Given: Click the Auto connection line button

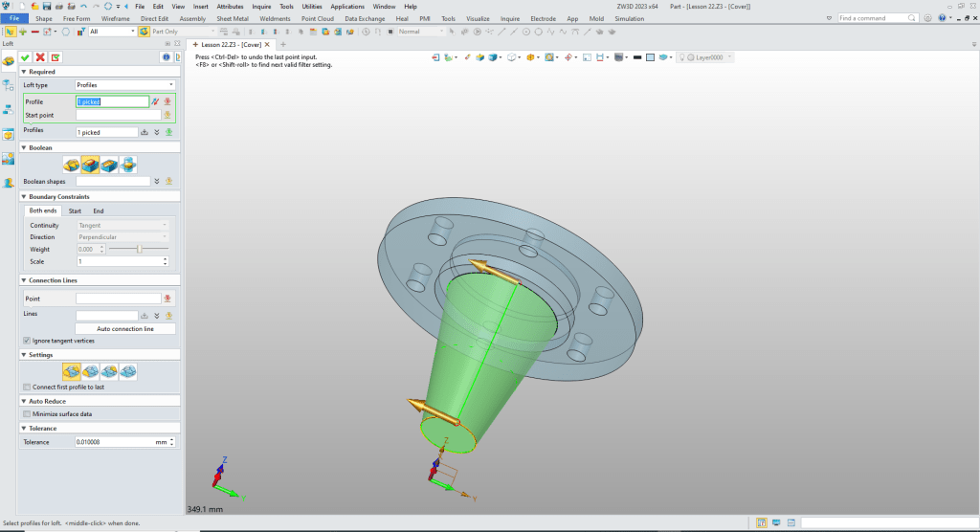Looking at the screenshot, I should pyautogui.click(x=125, y=328).
